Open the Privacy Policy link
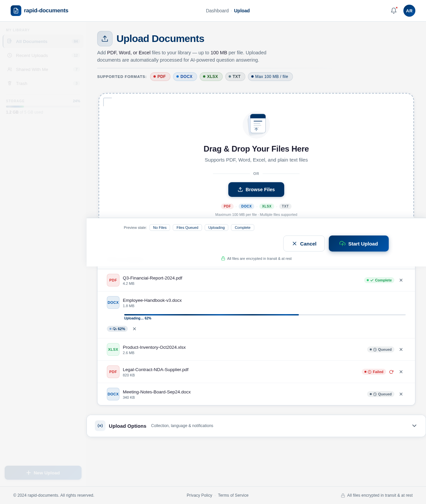 [x=199, y=495]
